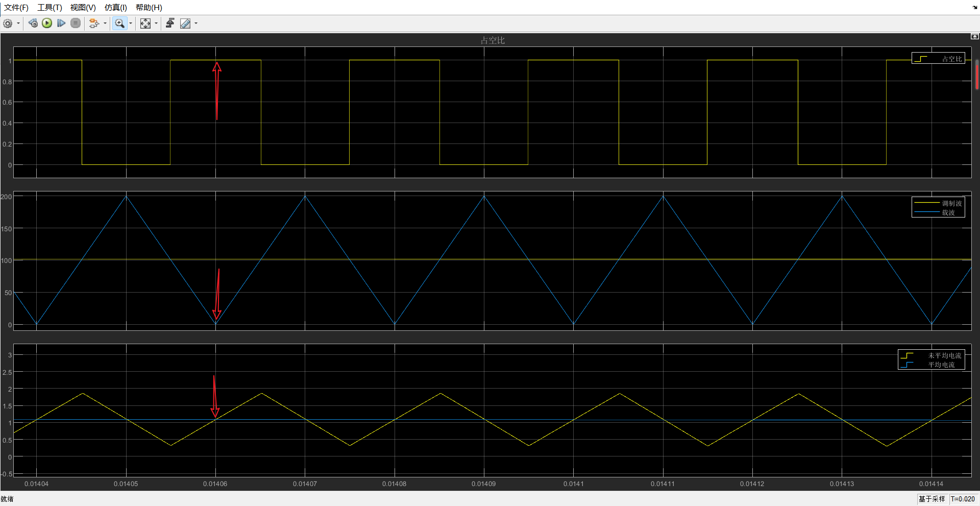Toggle the 载波 signal in middle legend
This screenshot has height=506, width=980.
(948, 212)
